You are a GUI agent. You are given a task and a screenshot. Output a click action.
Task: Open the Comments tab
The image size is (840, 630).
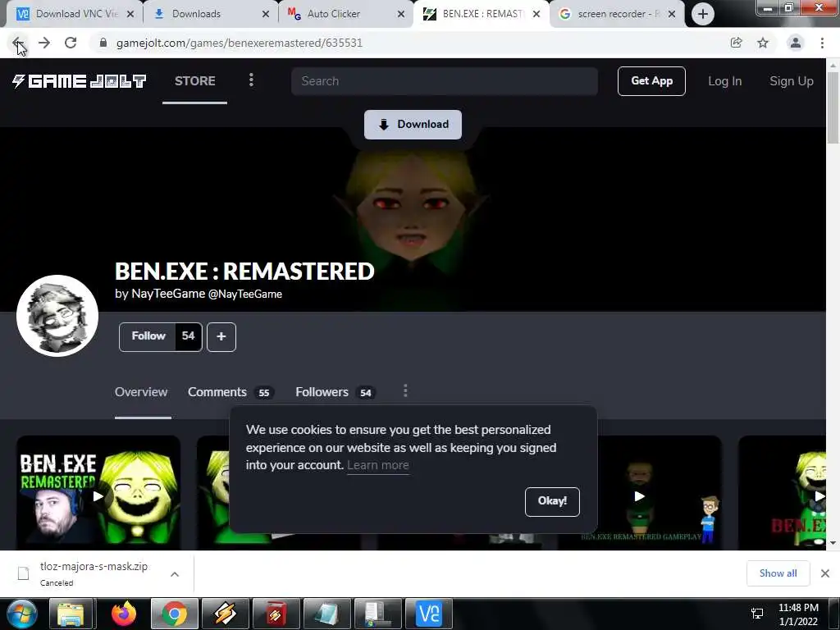231,392
